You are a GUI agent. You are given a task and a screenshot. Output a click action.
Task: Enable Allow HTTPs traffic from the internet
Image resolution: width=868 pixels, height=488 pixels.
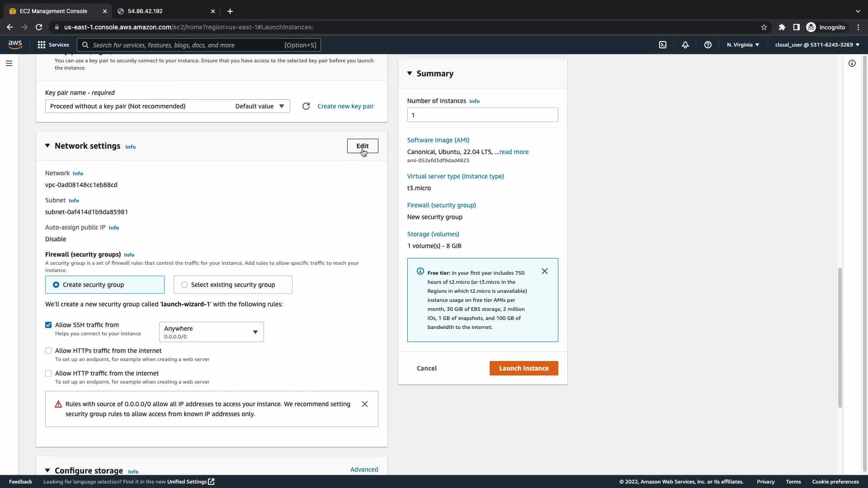point(48,351)
